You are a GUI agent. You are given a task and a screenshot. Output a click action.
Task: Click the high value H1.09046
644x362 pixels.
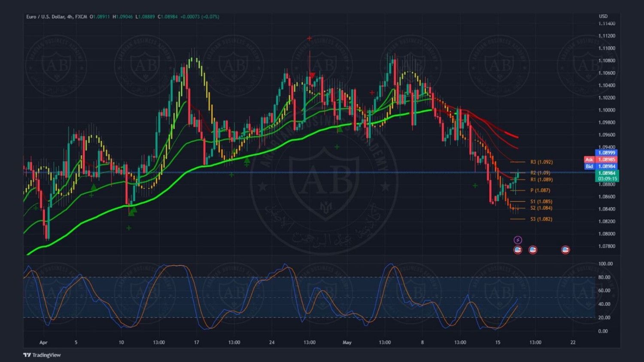(x=123, y=17)
